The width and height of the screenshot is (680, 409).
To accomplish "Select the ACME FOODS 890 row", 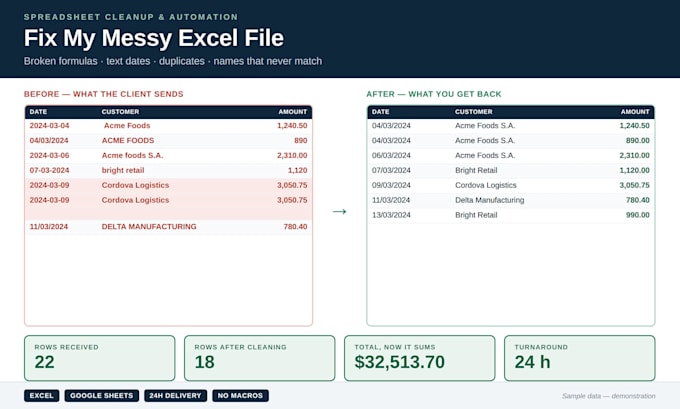I will tap(168, 141).
